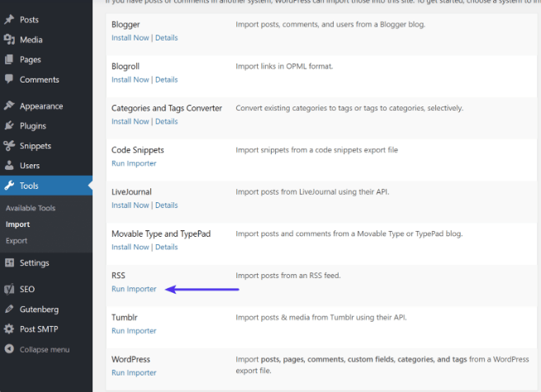The width and height of the screenshot is (541, 392).
Task: Click the Collapse menu arrow icon
Action: tap(9, 349)
